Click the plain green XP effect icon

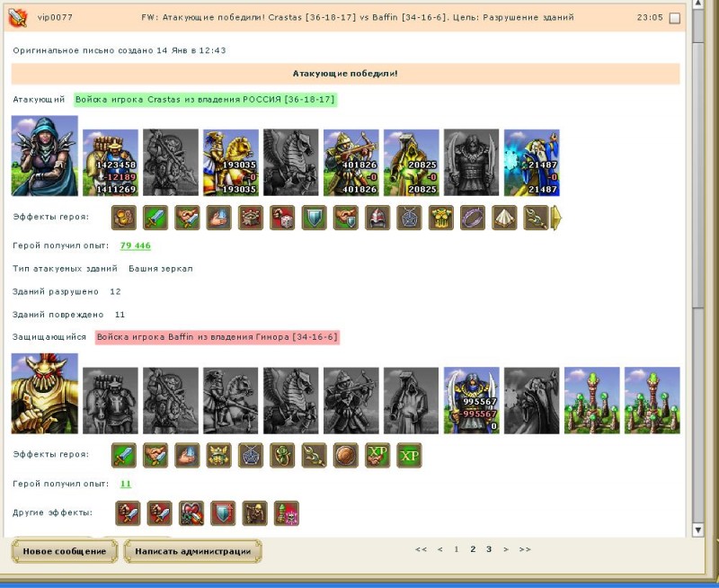[x=409, y=456]
